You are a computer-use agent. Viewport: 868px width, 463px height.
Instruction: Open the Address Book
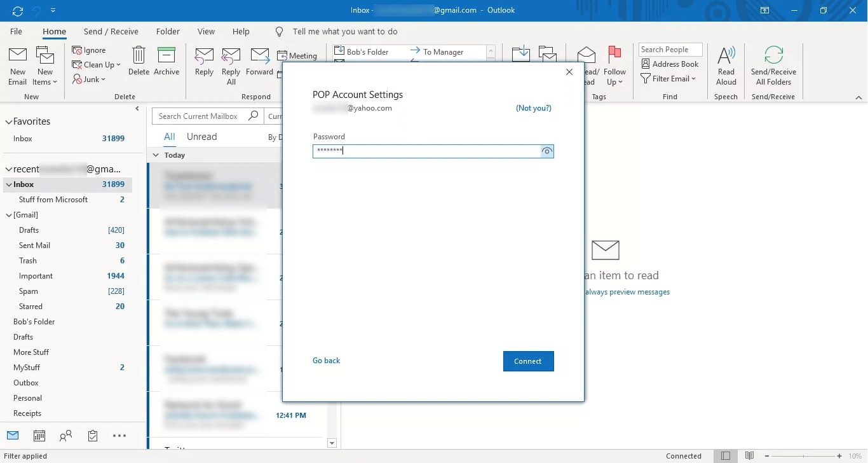[x=670, y=64]
